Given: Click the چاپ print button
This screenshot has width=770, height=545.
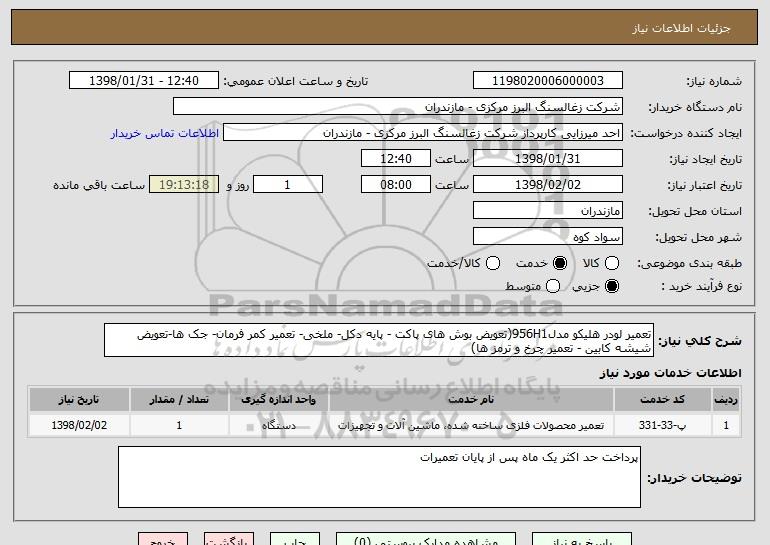Looking at the screenshot, I should 295,539.
